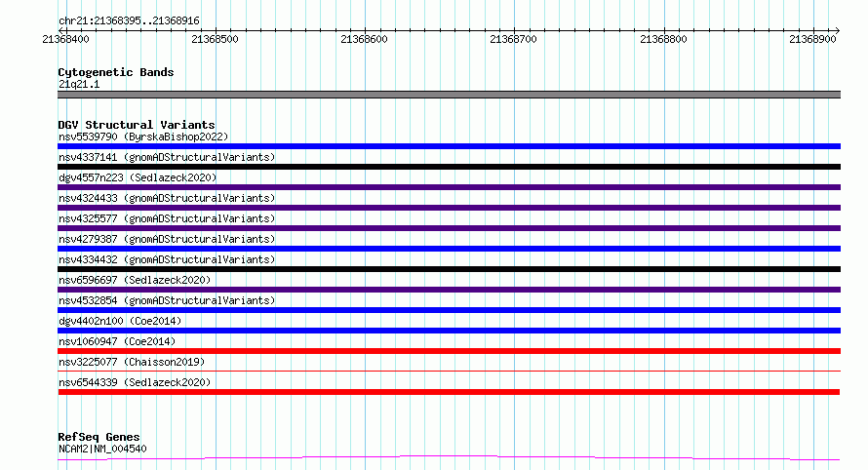Click the 21368600 ruler tick label
Screen dimensions: 868x470
point(364,39)
